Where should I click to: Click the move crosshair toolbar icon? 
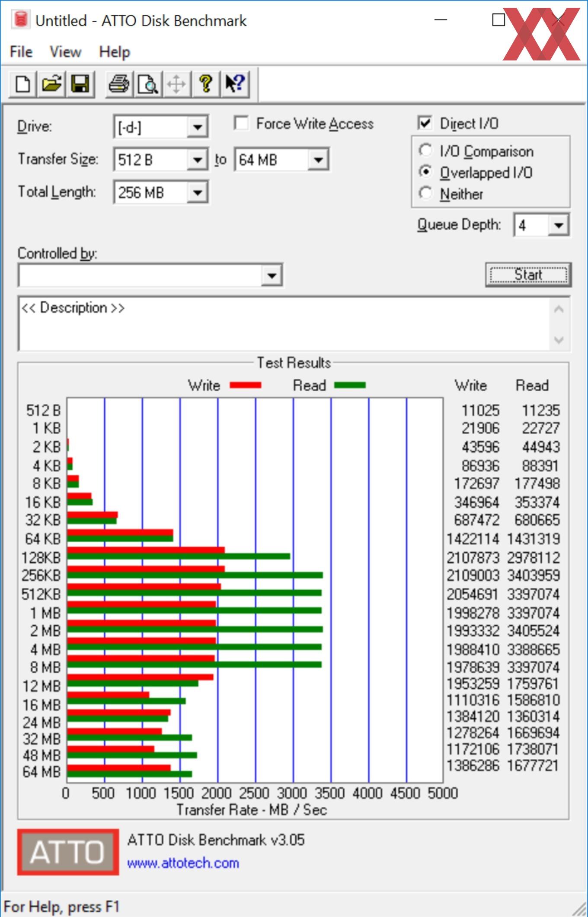coord(176,83)
